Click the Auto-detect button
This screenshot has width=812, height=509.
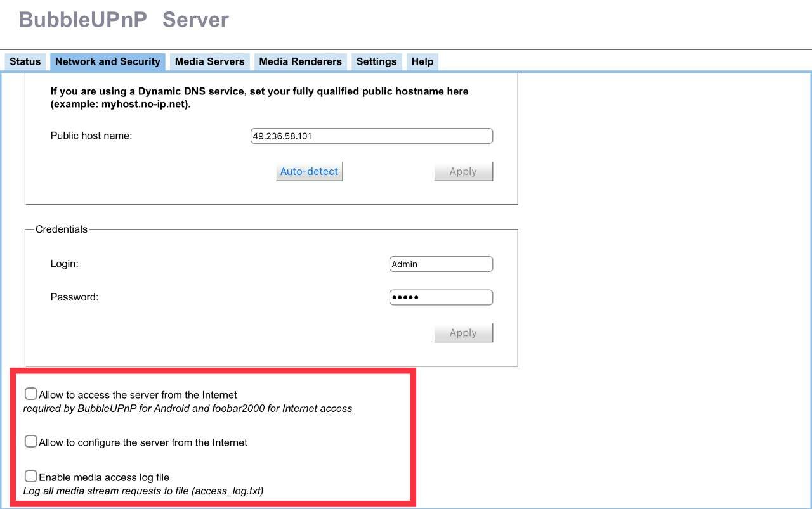tap(310, 171)
